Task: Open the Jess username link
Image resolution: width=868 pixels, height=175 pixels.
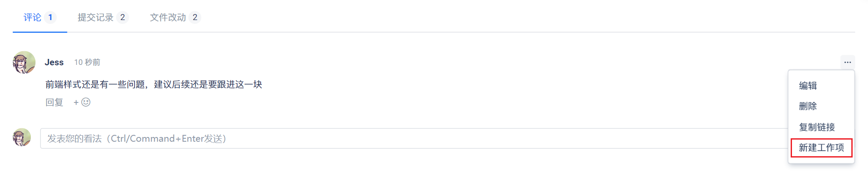Action: coord(54,62)
